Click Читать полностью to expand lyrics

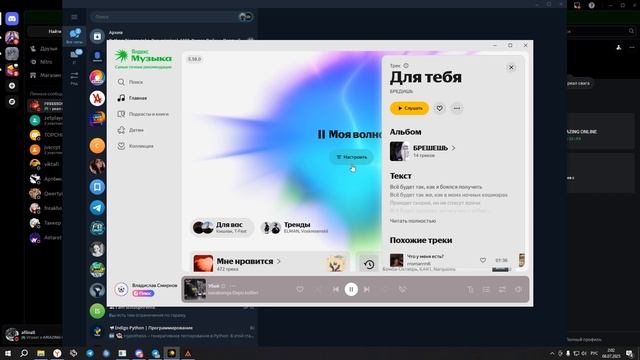(413, 221)
